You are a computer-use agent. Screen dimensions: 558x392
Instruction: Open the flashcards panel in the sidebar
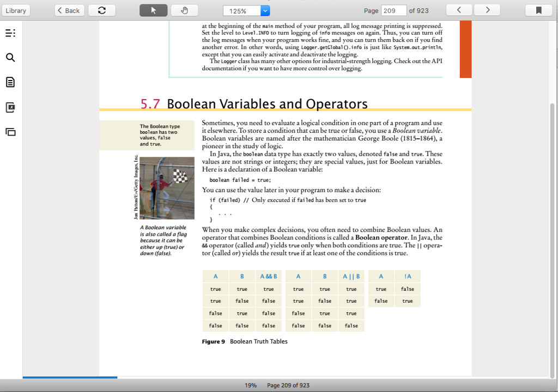(x=10, y=107)
